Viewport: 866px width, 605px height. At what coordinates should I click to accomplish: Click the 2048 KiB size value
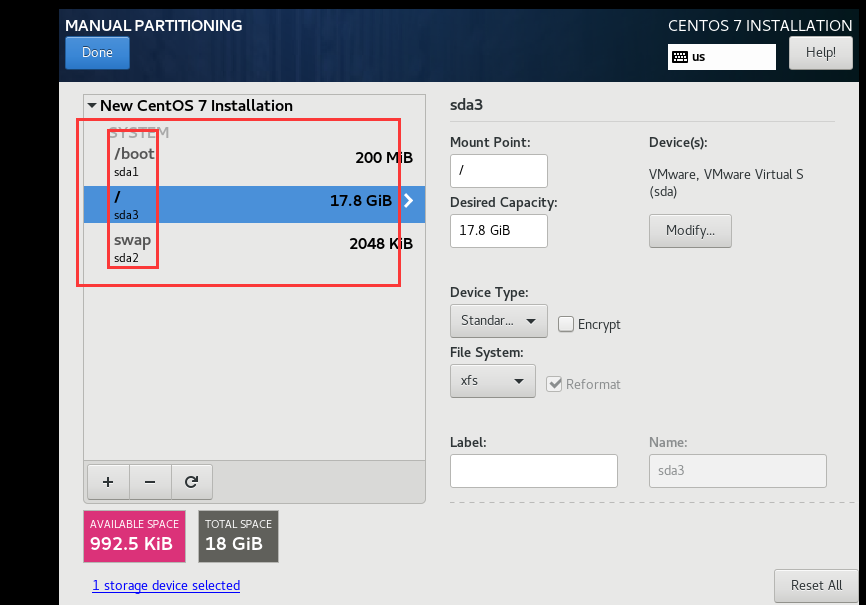point(381,244)
